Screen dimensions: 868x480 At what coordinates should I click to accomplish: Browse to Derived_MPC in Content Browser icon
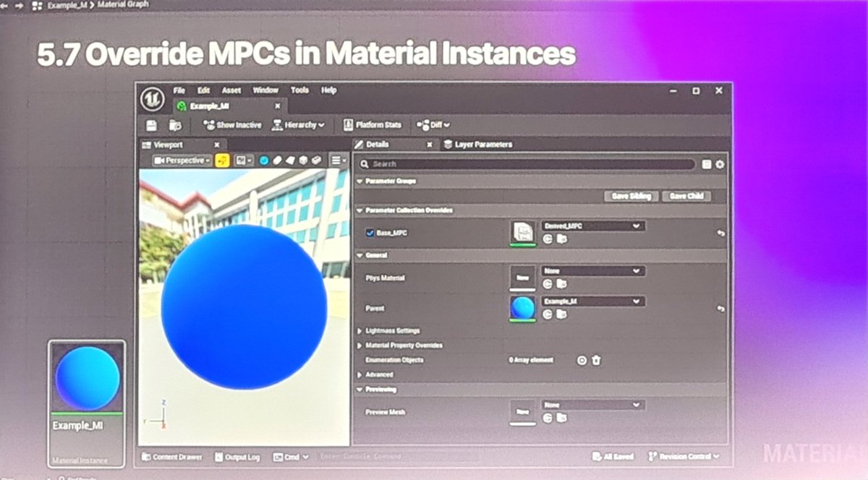561,239
